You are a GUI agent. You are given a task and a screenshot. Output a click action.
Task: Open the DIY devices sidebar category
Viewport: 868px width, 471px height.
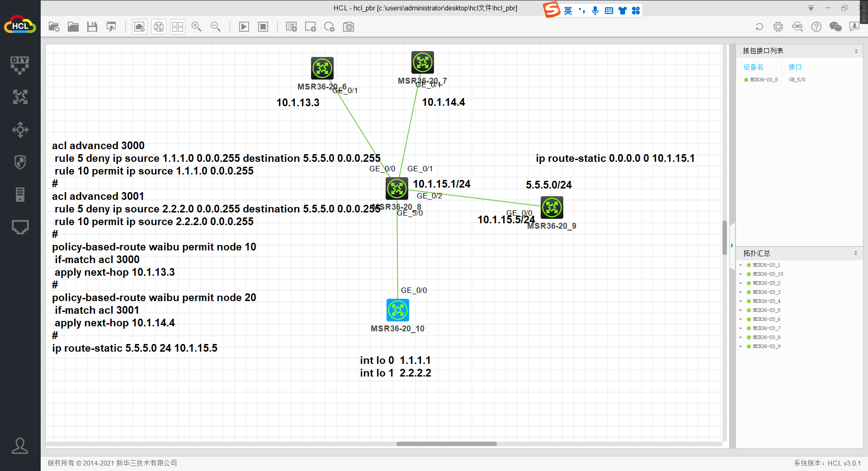[20, 65]
